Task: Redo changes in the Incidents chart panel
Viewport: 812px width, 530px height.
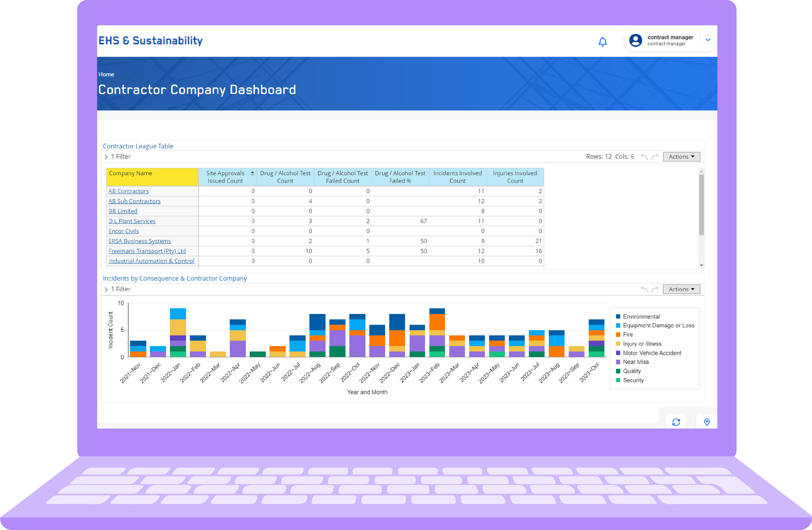Action: 655,289
